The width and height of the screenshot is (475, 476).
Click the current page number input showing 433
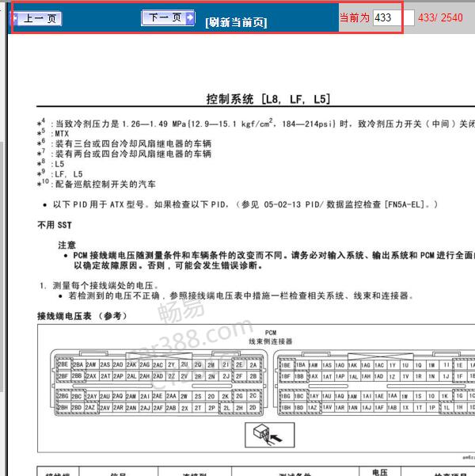click(x=393, y=17)
